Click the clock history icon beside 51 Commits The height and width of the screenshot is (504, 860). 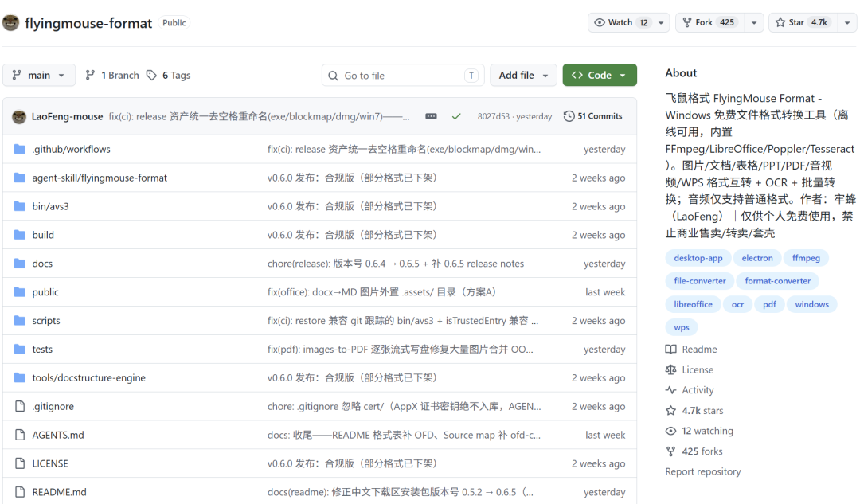click(569, 116)
